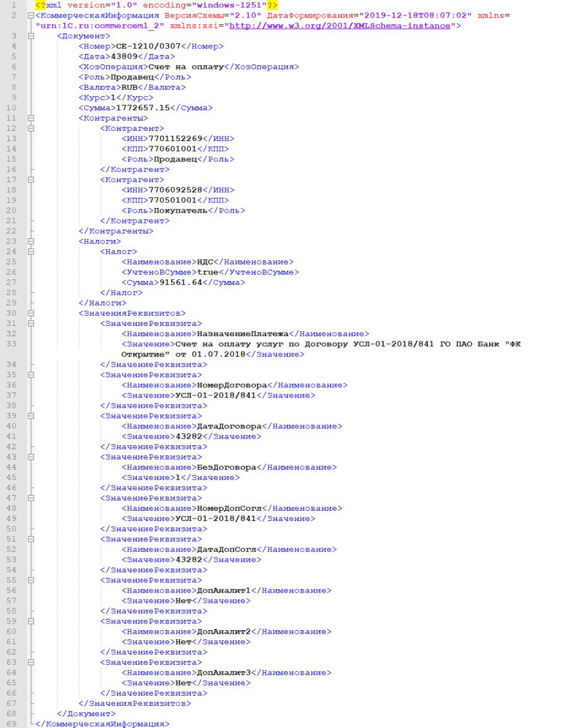Click the БезДоговора name text
Screen dimensions: 565x728
coord(226,467)
